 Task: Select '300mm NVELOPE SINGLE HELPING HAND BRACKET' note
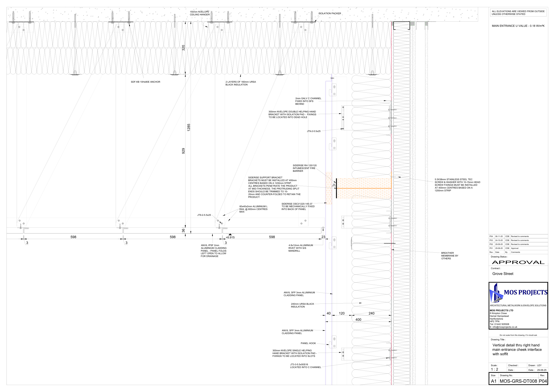click(x=295, y=353)
